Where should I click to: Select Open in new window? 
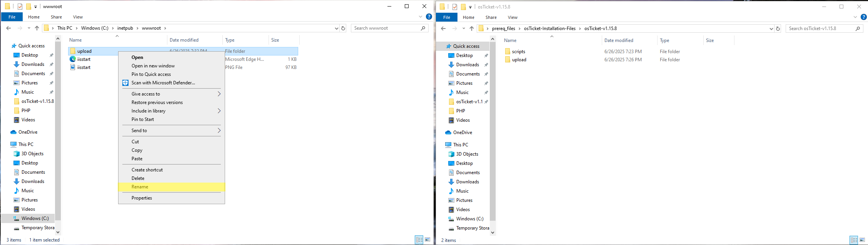[x=172, y=66]
